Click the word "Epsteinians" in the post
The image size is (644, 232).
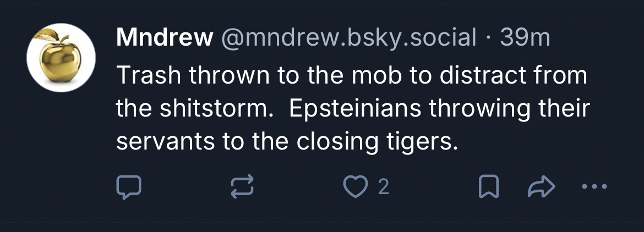(356, 109)
